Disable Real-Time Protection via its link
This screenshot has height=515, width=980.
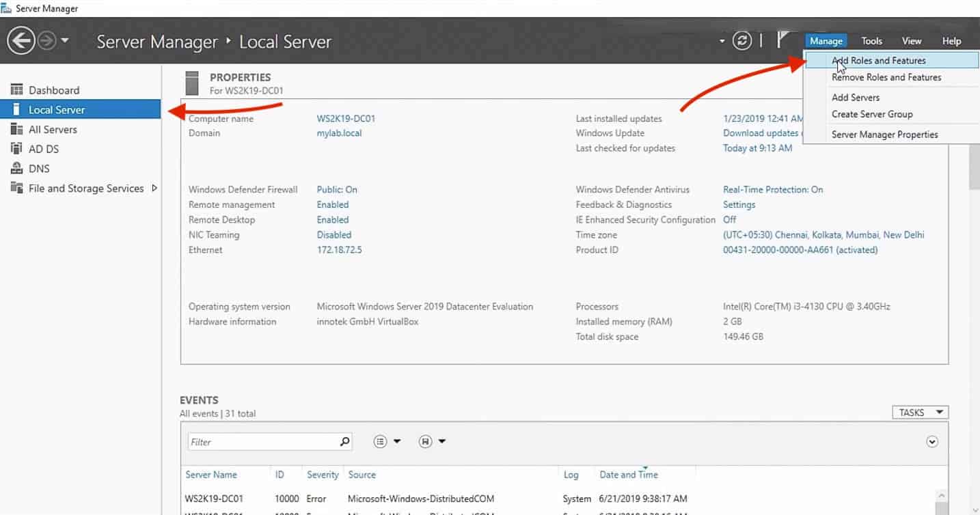(x=772, y=189)
